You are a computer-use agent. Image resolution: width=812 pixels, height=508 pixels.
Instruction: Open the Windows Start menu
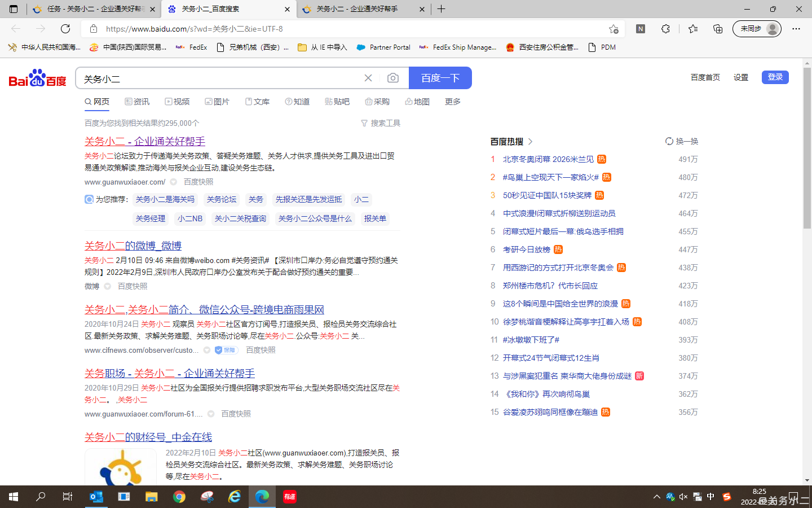point(14,497)
